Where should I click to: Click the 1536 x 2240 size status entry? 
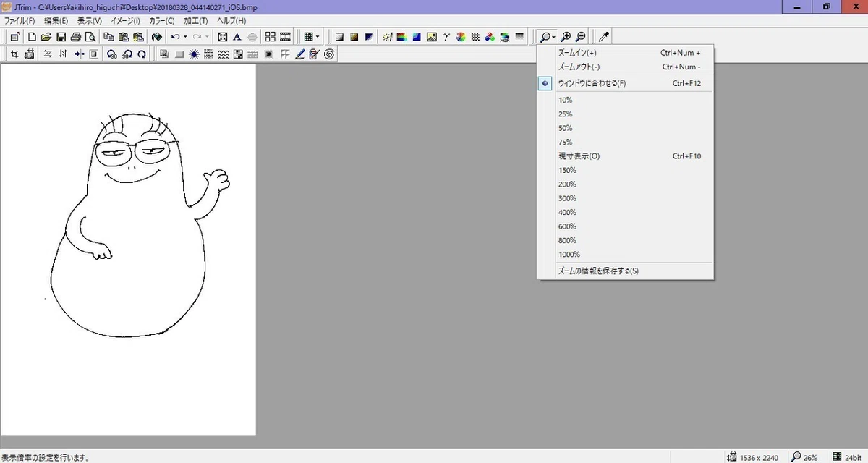point(754,457)
